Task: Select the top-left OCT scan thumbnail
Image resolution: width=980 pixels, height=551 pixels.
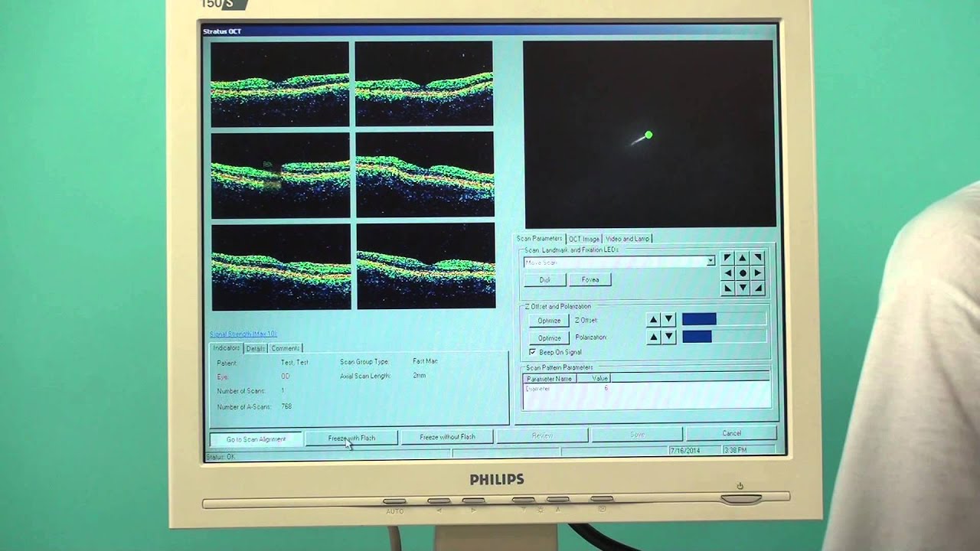Action: pos(279,84)
